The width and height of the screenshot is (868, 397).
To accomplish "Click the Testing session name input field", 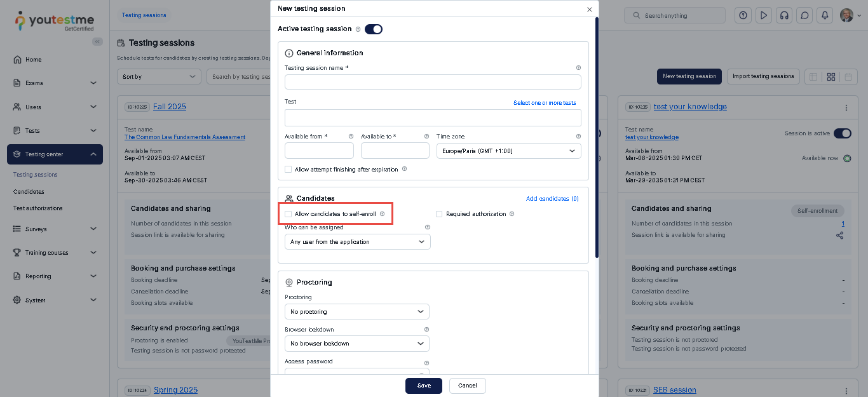I will click(x=432, y=82).
